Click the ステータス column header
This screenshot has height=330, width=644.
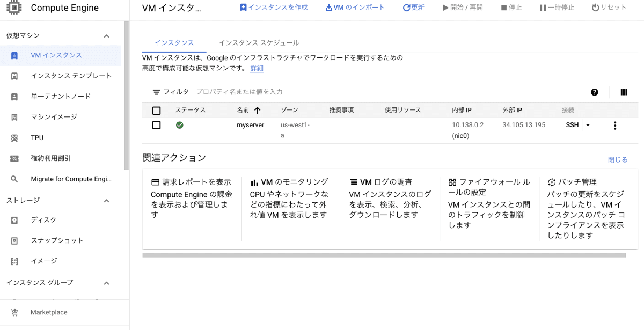click(x=191, y=110)
